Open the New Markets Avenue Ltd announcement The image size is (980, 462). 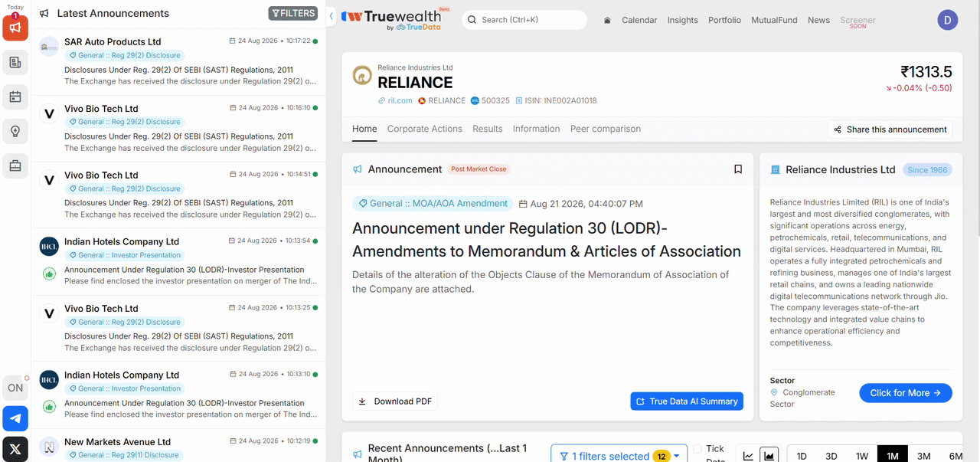tap(178, 446)
